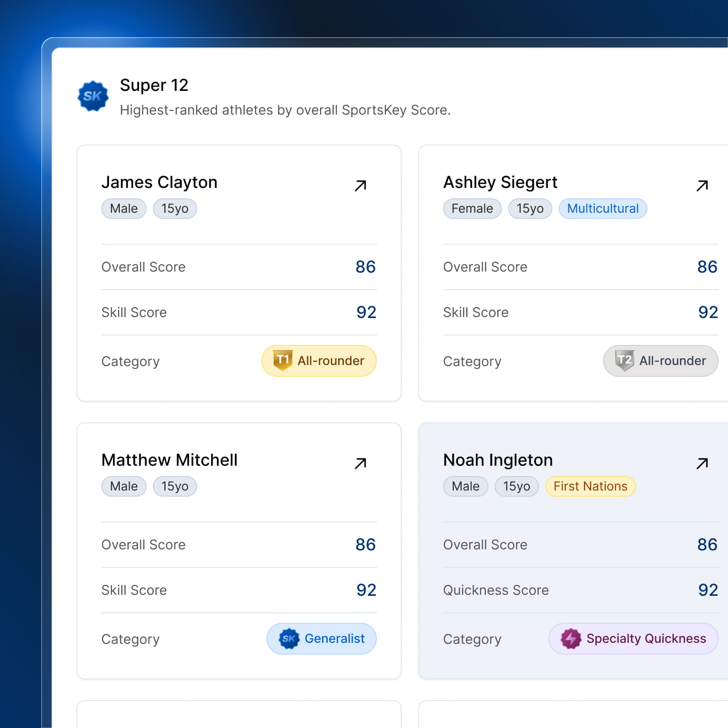Open Ashley Siegert's profile arrow icon
The image size is (728, 728).
click(702, 185)
